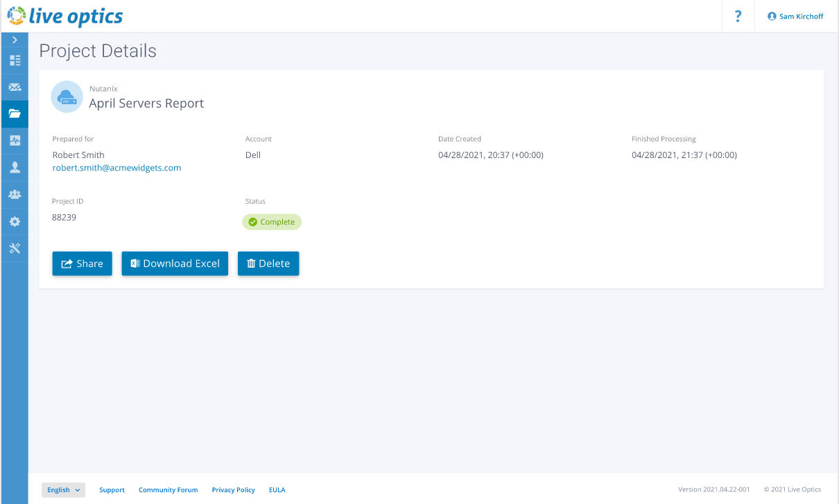The width and height of the screenshot is (839, 504).
Task: Click the Share button
Action: 83,263
